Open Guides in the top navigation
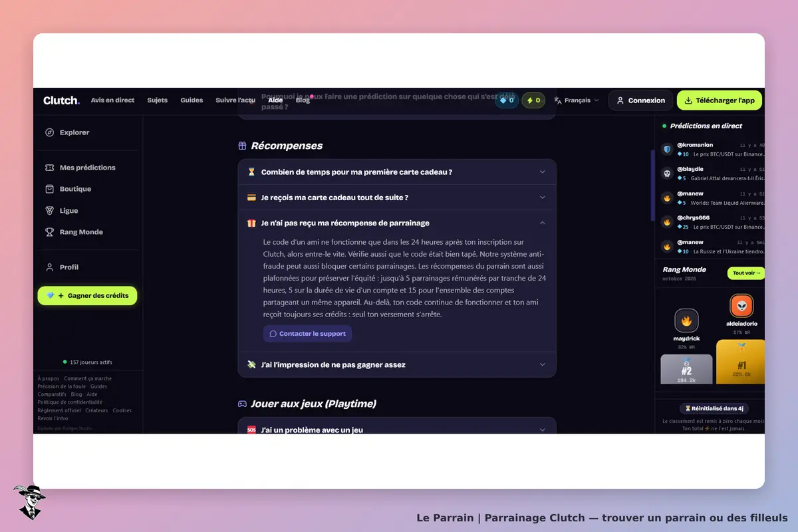 tap(192, 100)
